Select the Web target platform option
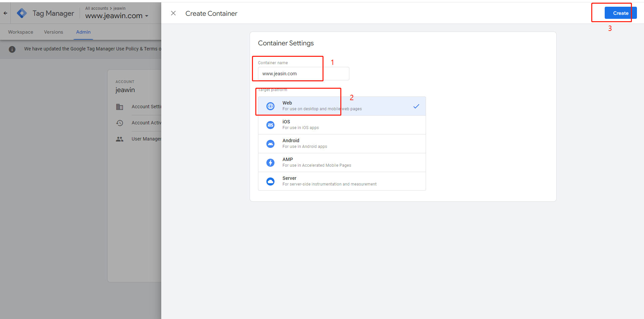Viewport: 644px width, 319px height. (x=342, y=106)
